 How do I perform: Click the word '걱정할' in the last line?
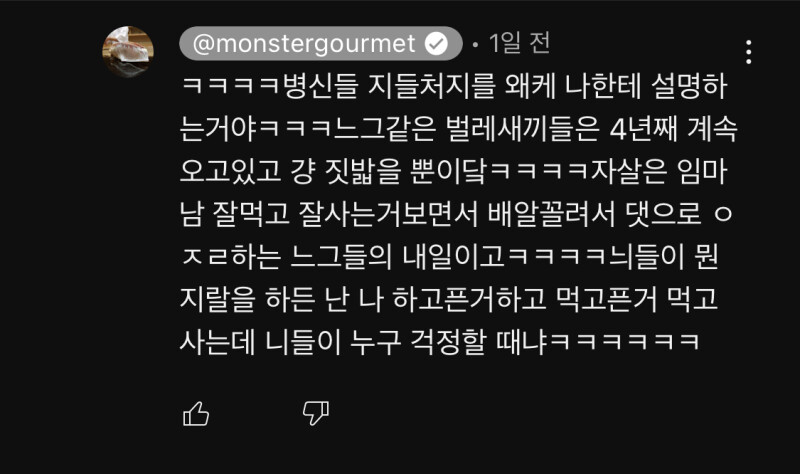tap(448, 342)
